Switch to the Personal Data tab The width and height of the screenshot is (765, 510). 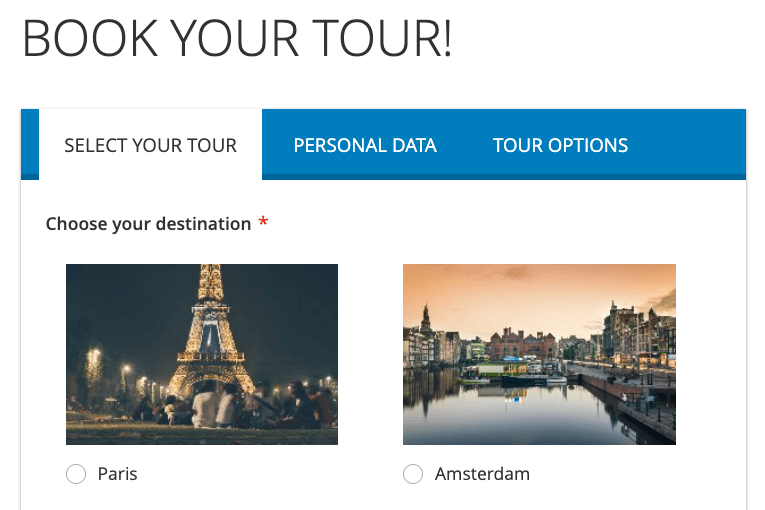365,145
